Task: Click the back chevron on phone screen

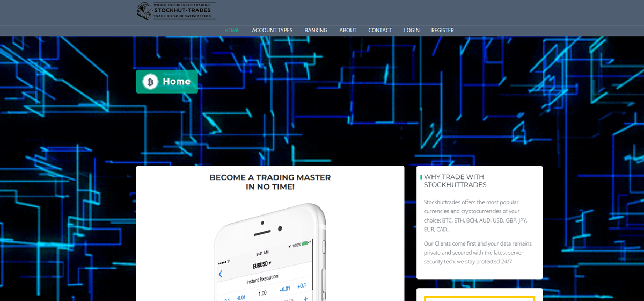Action: point(220,274)
